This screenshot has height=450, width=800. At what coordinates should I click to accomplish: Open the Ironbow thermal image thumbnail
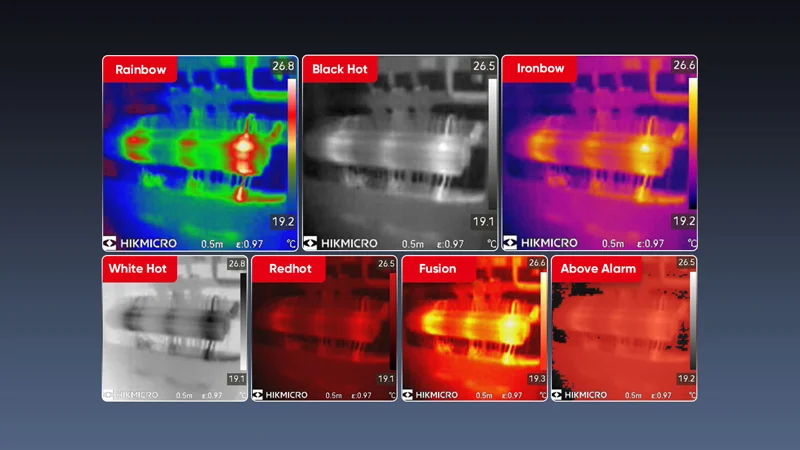pos(599,153)
